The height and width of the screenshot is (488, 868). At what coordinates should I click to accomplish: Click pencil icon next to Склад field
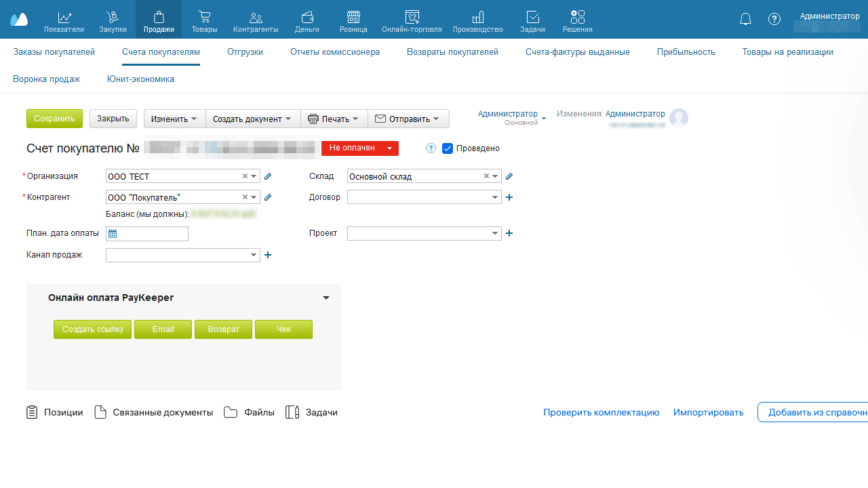pos(509,176)
